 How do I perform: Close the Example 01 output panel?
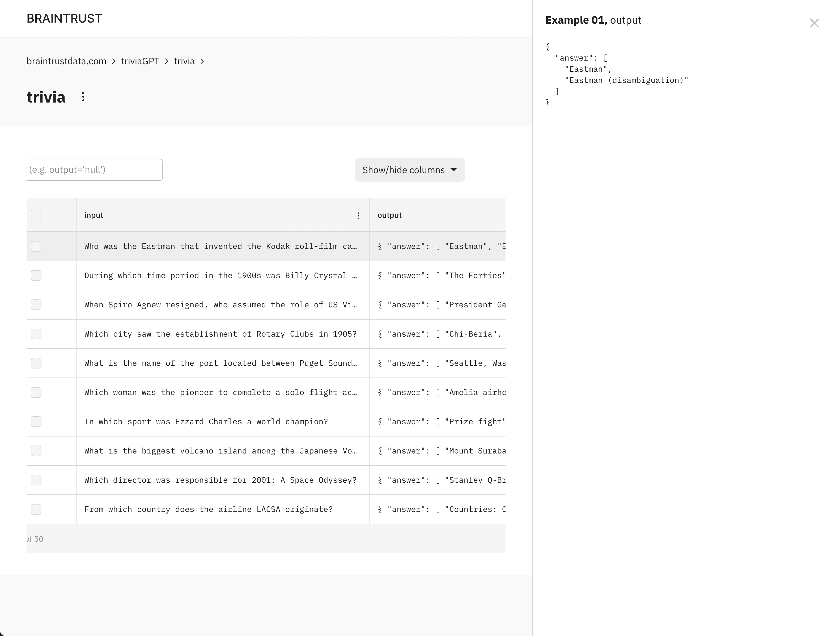tap(814, 23)
